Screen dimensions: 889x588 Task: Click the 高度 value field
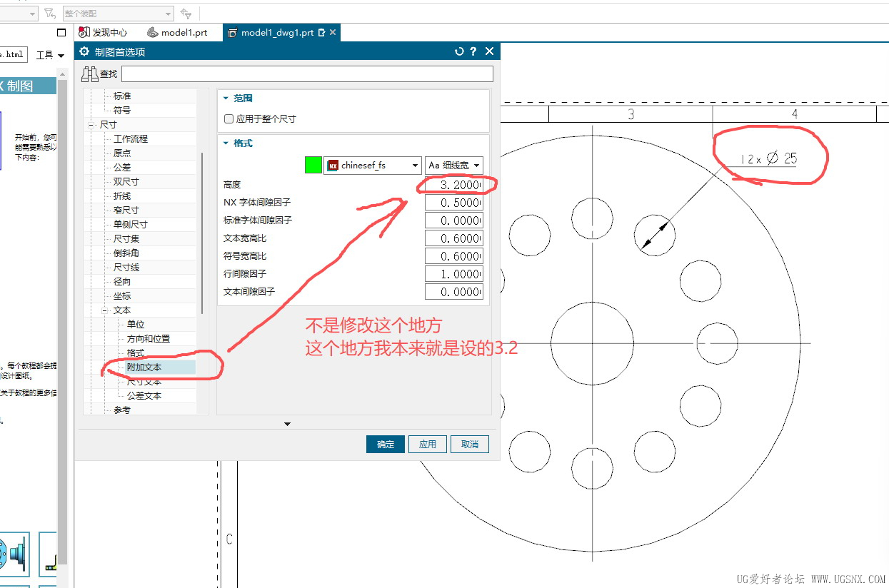click(x=454, y=185)
